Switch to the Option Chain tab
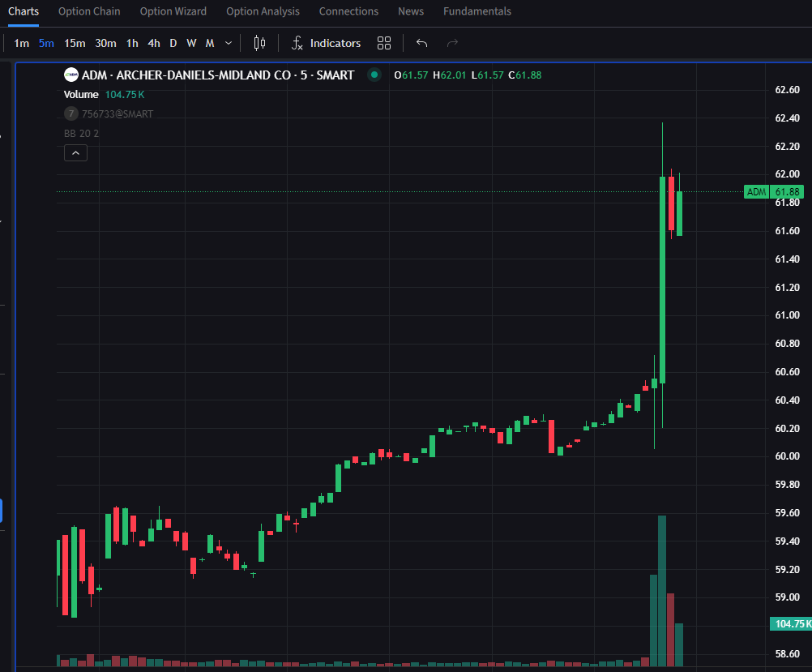812x672 pixels. point(89,11)
